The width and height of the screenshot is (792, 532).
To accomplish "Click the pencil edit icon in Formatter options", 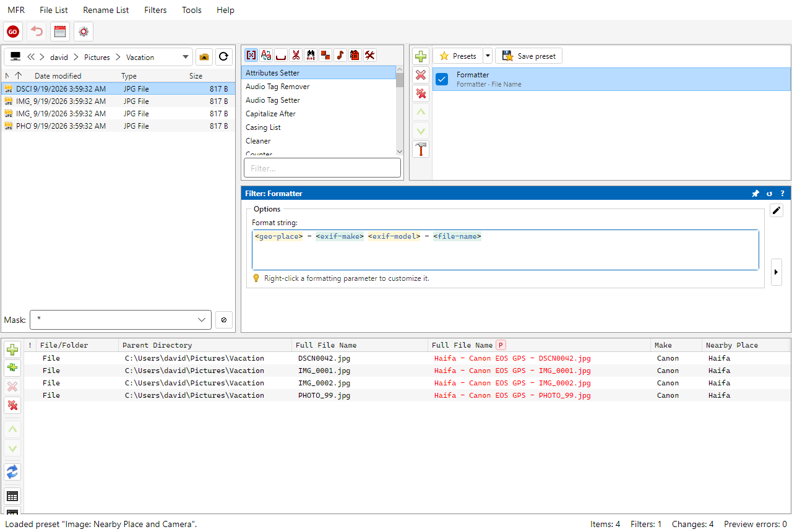I will tap(777, 210).
